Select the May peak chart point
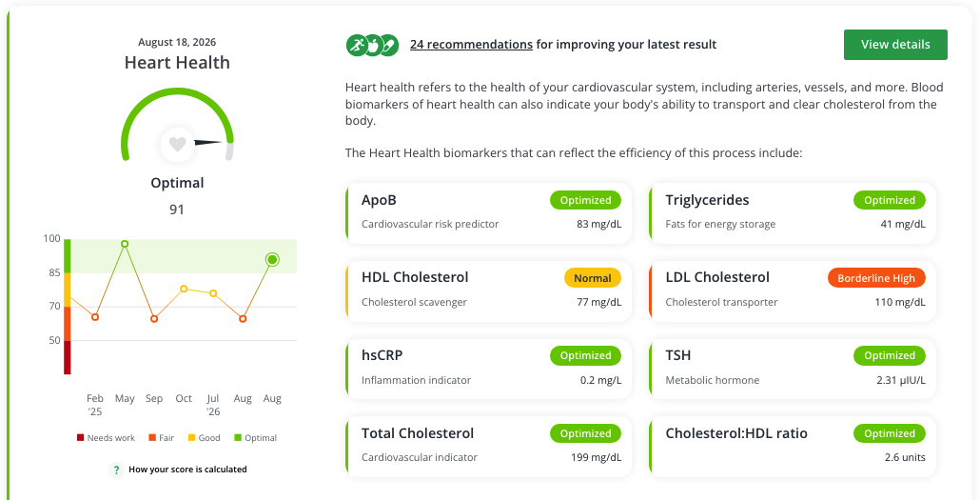 (125, 244)
